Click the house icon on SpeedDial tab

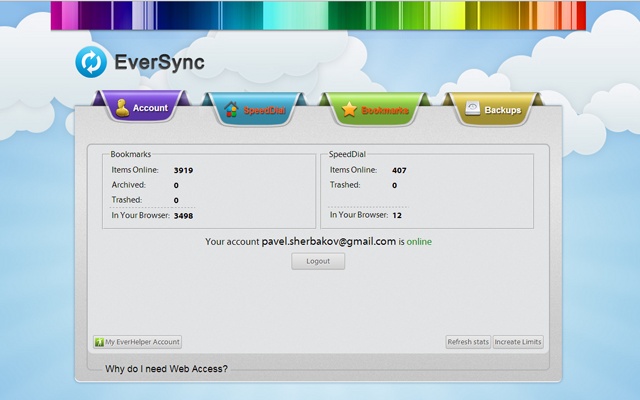click(231, 109)
